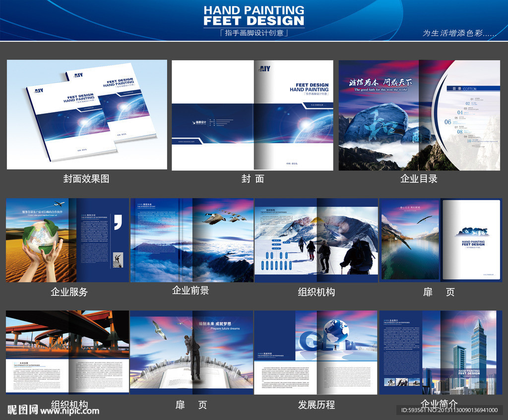Click the 企业简介 caption
This screenshot has height=420, width=508.
point(439,404)
